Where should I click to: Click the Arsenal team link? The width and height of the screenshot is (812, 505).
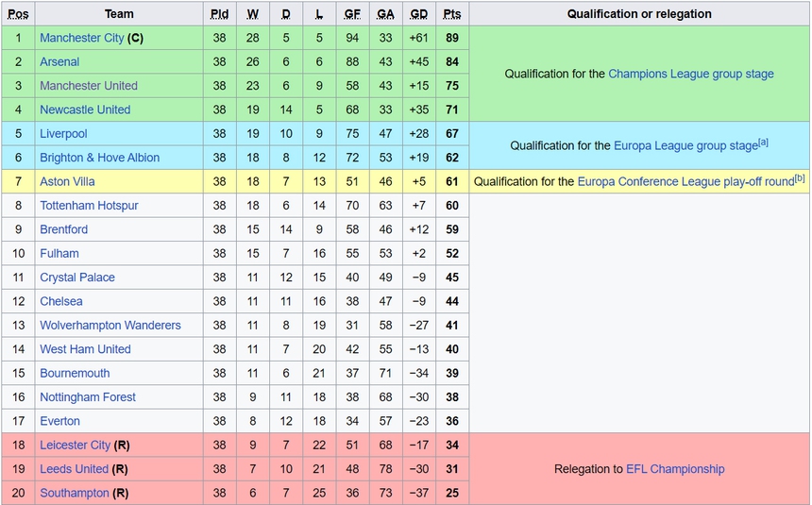pyautogui.click(x=59, y=61)
